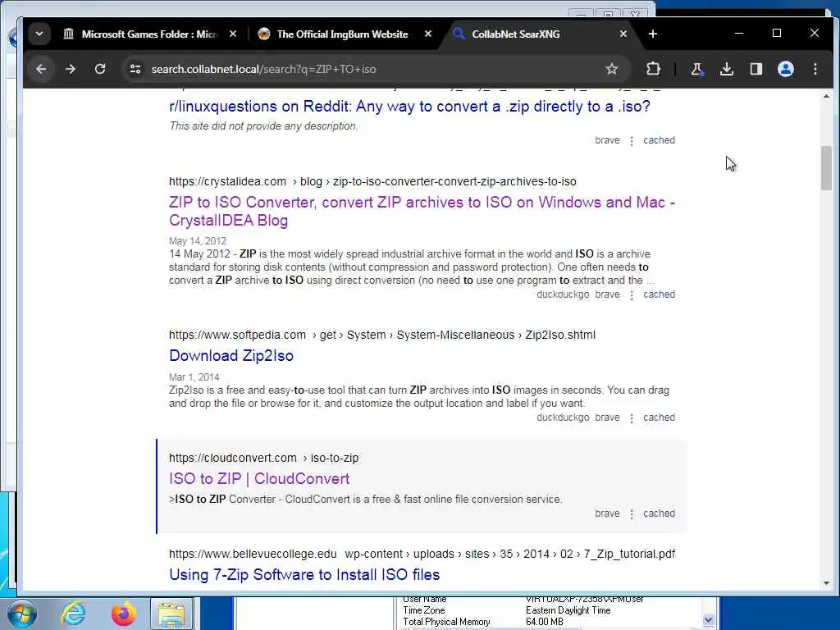Open the Extensions puzzle icon

(x=653, y=69)
